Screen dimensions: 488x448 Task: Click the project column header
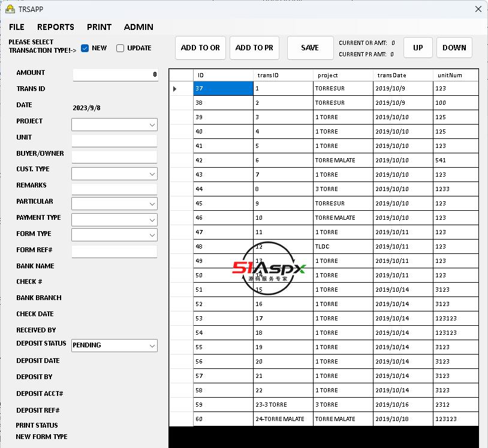[343, 75]
